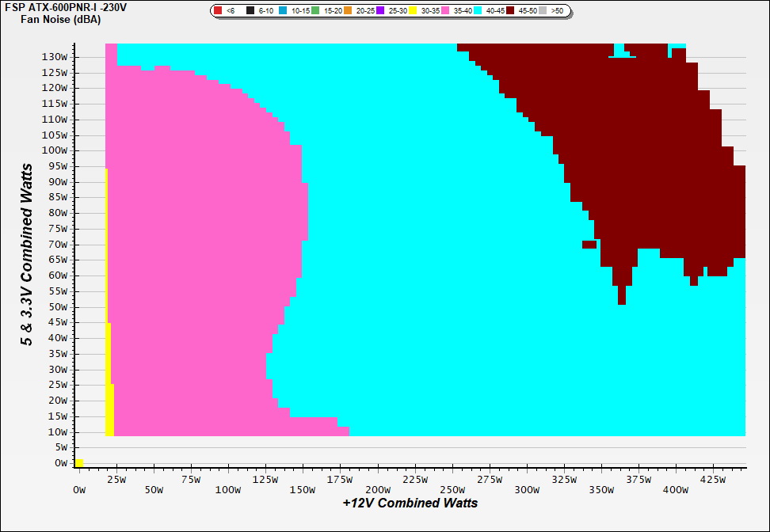Select the green 15-20 legend swatch

tap(316, 11)
